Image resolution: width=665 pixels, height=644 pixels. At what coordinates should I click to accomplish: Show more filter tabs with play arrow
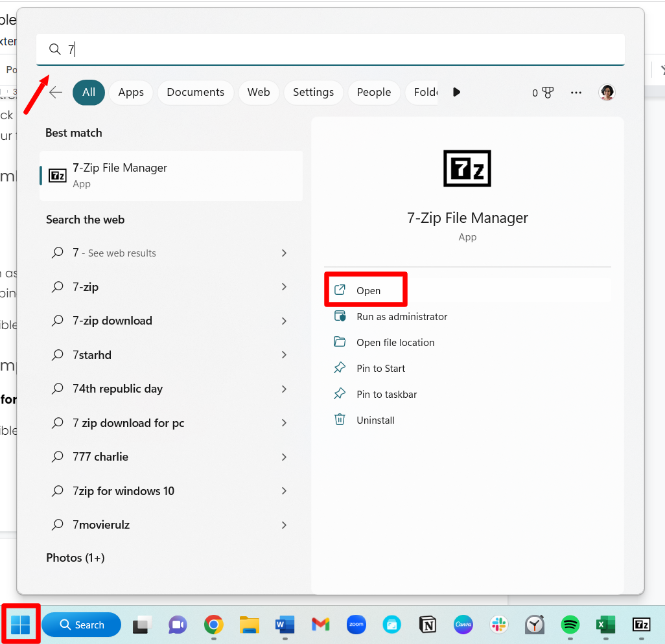[x=456, y=92]
